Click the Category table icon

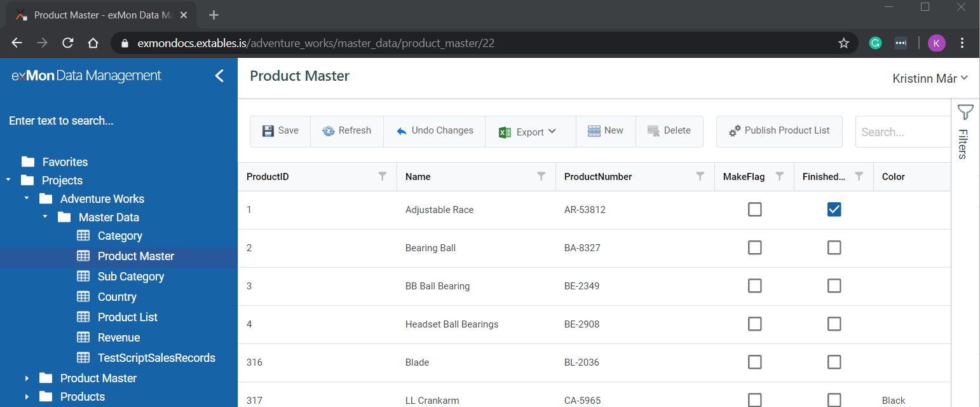[x=83, y=236]
